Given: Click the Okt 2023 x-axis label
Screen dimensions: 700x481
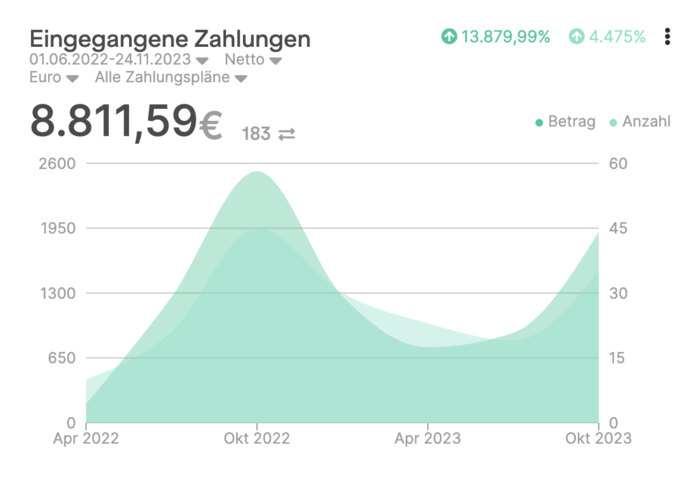Looking at the screenshot, I should (x=597, y=438).
